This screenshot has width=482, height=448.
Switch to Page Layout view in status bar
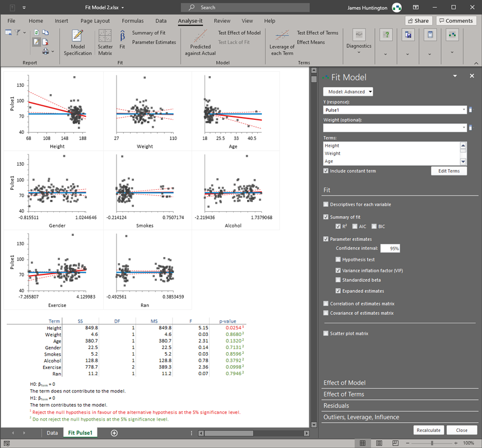point(379,443)
